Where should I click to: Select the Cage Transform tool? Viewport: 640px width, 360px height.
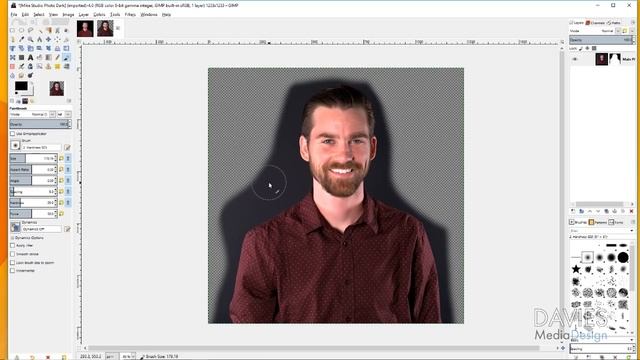tap(13, 57)
